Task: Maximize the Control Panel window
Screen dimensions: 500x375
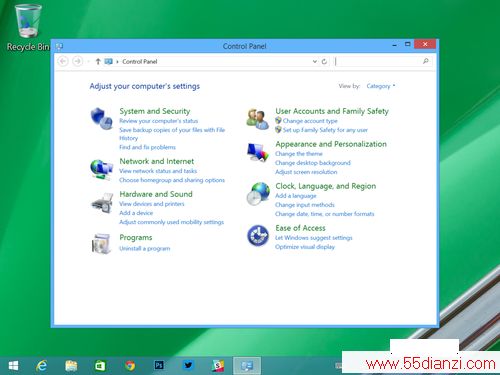Action: click(407, 44)
